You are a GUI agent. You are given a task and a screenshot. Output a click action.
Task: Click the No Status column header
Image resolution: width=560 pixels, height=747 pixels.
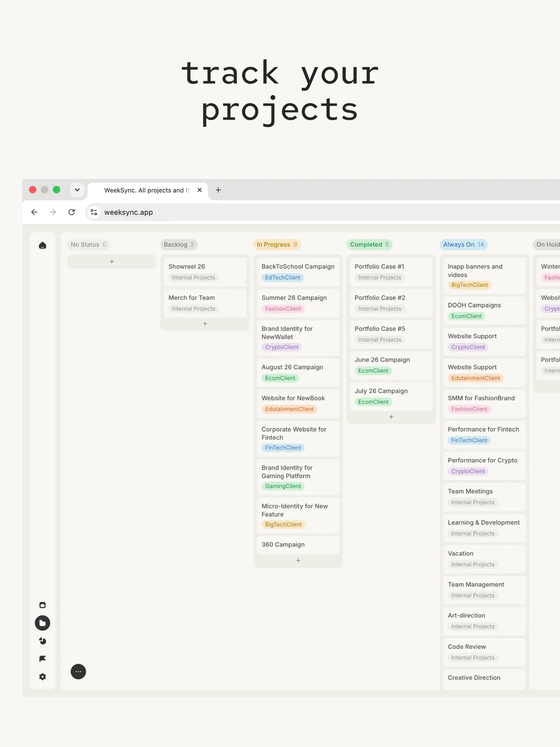click(88, 245)
